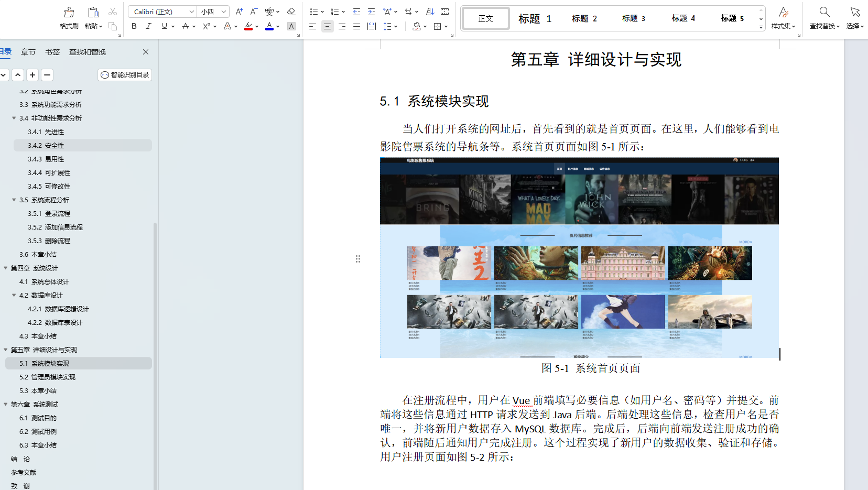This screenshot has width=868, height=490.
Task: Click the Borders icon
Action: [x=438, y=26]
